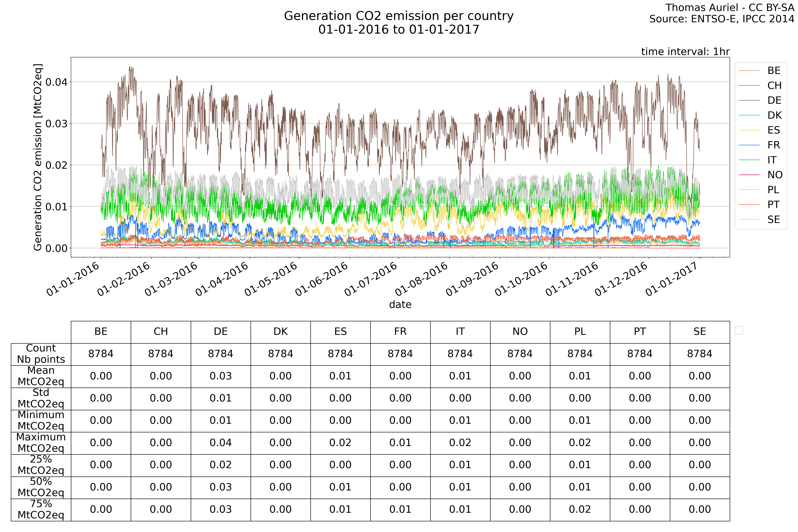
Task: Click the Maximum MtCO2eq row header
Action: [41, 442]
